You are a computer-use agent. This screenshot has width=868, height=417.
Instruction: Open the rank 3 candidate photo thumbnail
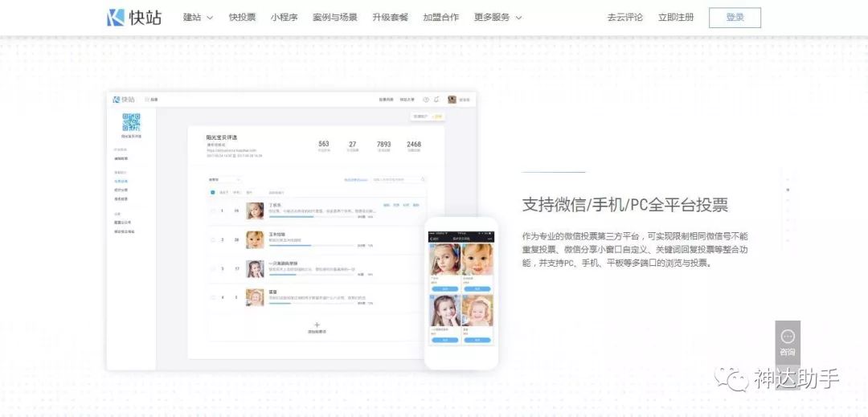[255, 269]
